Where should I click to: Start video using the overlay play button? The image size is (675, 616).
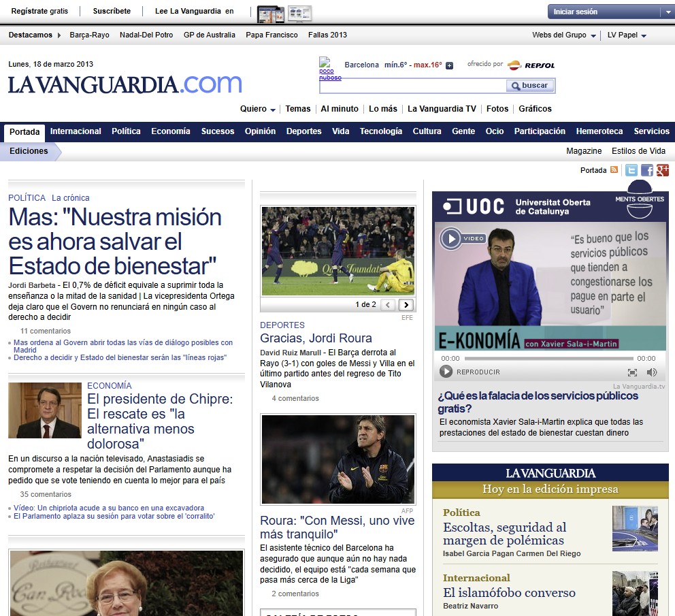(450, 238)
